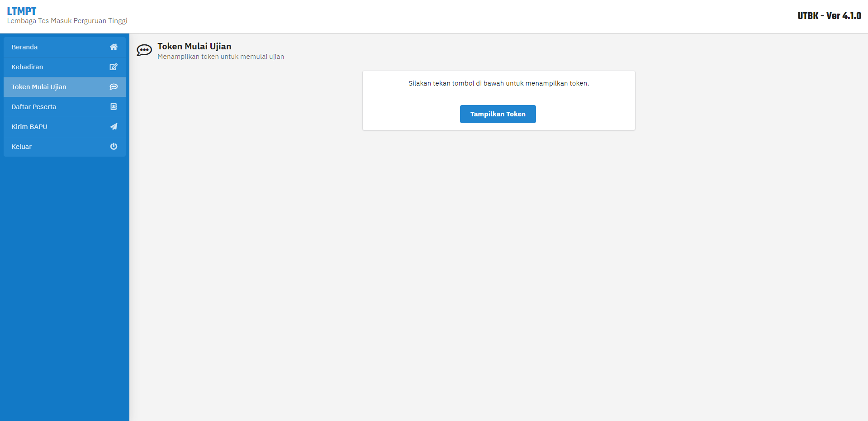
Task: Click the Menampilkan token untuk memulai ujian subtitle
Action: coord(221,57)
